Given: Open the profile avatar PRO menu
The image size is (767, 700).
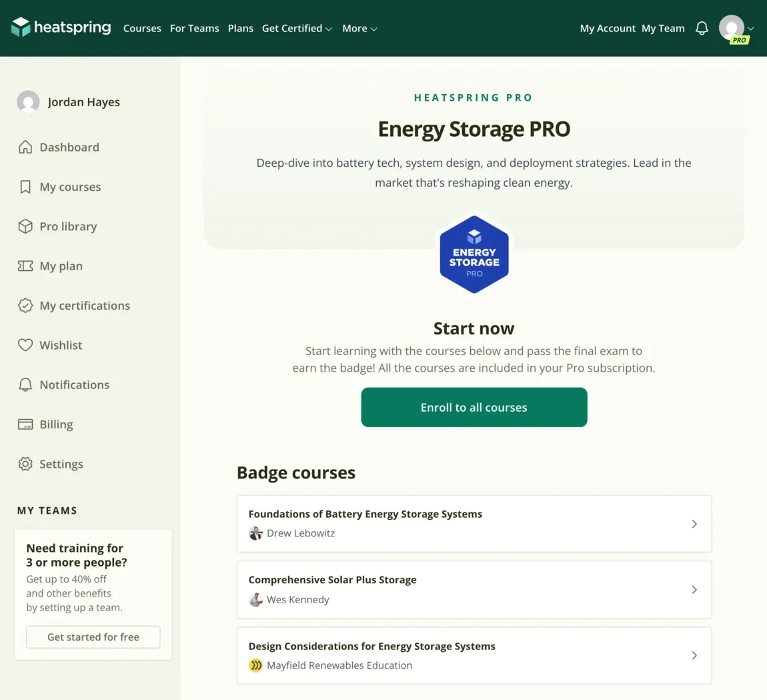Looking at the screenshot, I should pyautogui.click(x=736, y=29).
